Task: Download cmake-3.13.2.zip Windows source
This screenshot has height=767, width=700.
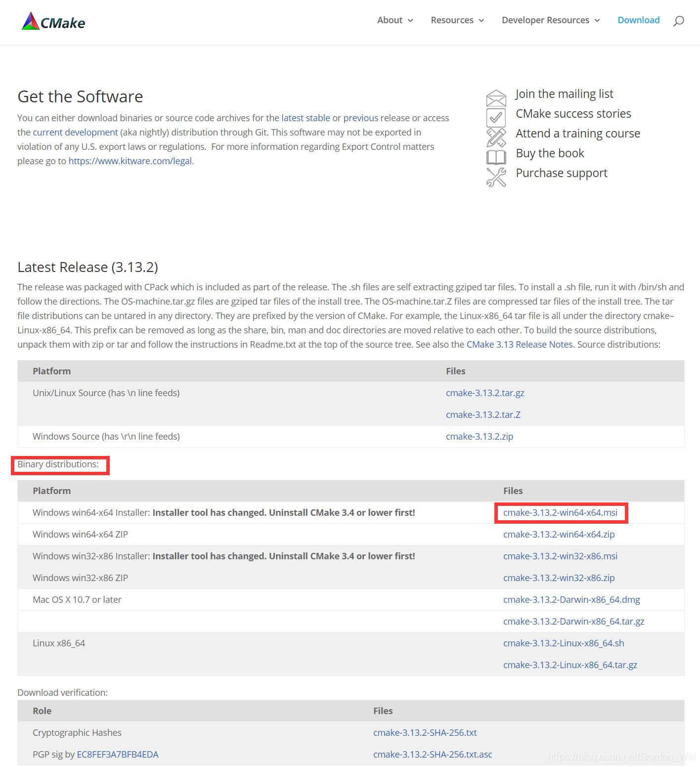Action: point(480,437)
